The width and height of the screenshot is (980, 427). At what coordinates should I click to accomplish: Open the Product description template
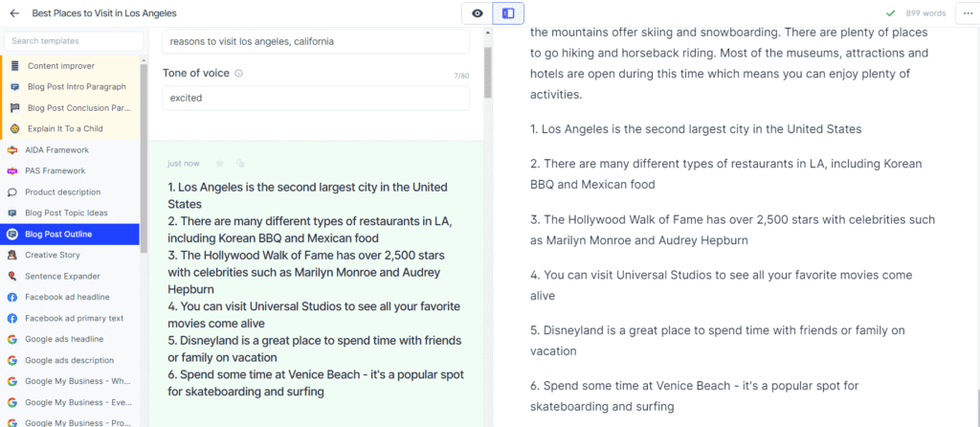(70, 191)
